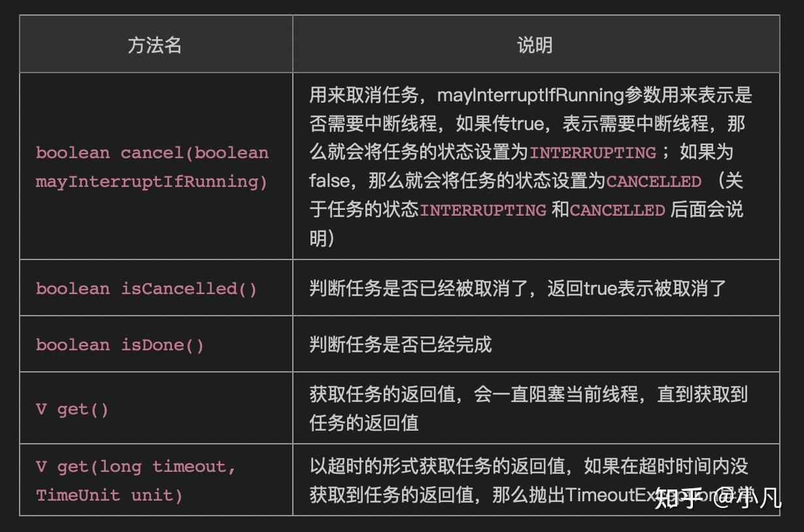Click INTERRUPTING right after 于任务的状态
The width and height of the screenshot is (804, 532).
point(482,210)
